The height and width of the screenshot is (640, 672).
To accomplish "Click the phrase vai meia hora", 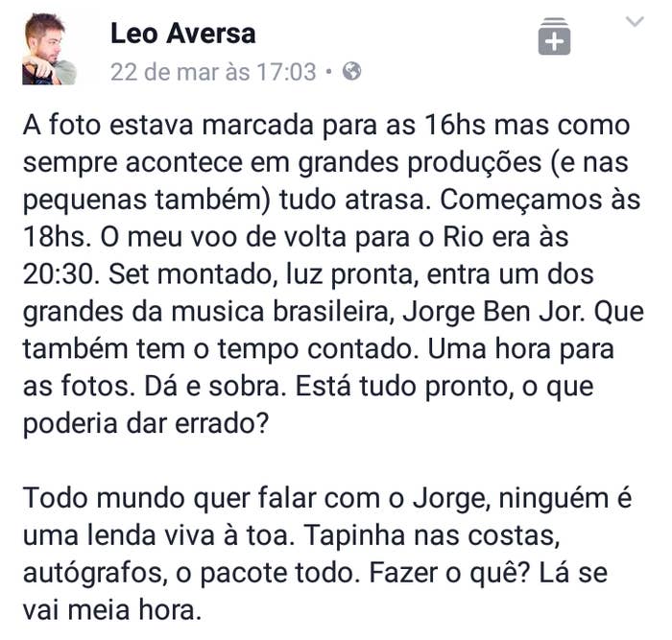I will coord(112,610).
